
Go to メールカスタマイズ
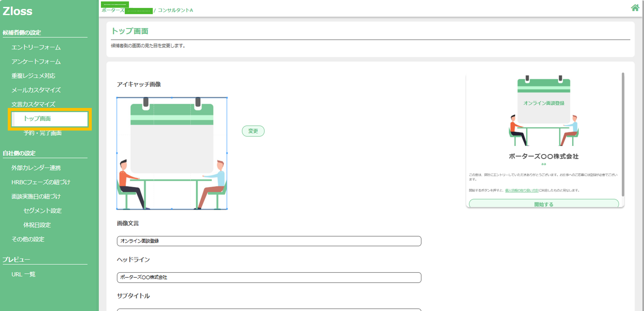coord(36,90)
